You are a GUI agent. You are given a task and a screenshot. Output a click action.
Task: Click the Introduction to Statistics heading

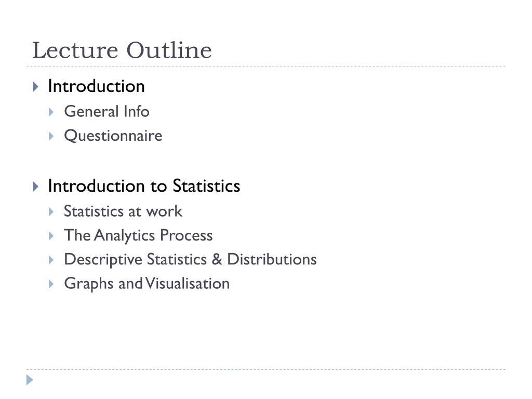144,186
